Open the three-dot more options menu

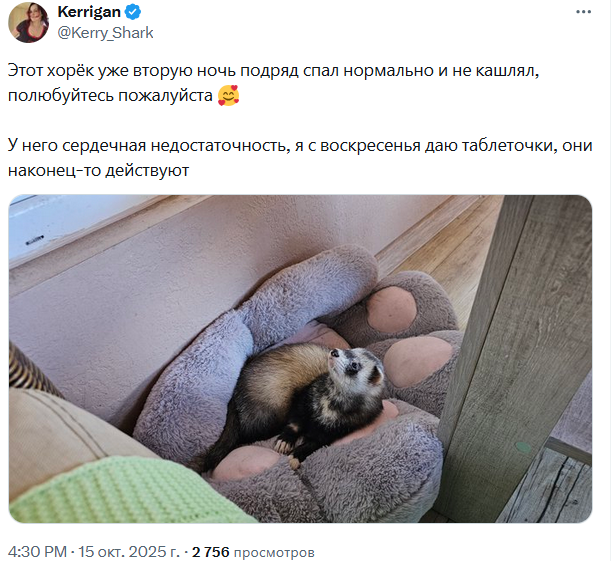[583, 12]
